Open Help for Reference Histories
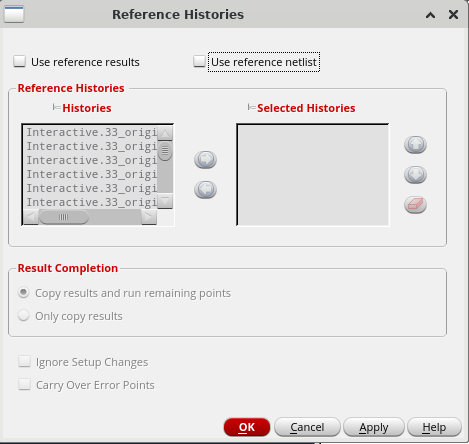 pos(434,427)
